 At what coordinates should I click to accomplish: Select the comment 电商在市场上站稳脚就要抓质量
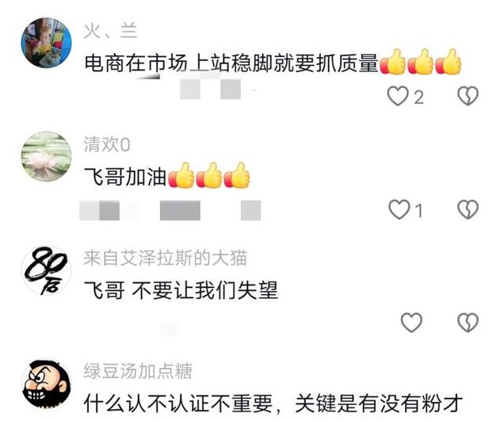tap(231, 63)
